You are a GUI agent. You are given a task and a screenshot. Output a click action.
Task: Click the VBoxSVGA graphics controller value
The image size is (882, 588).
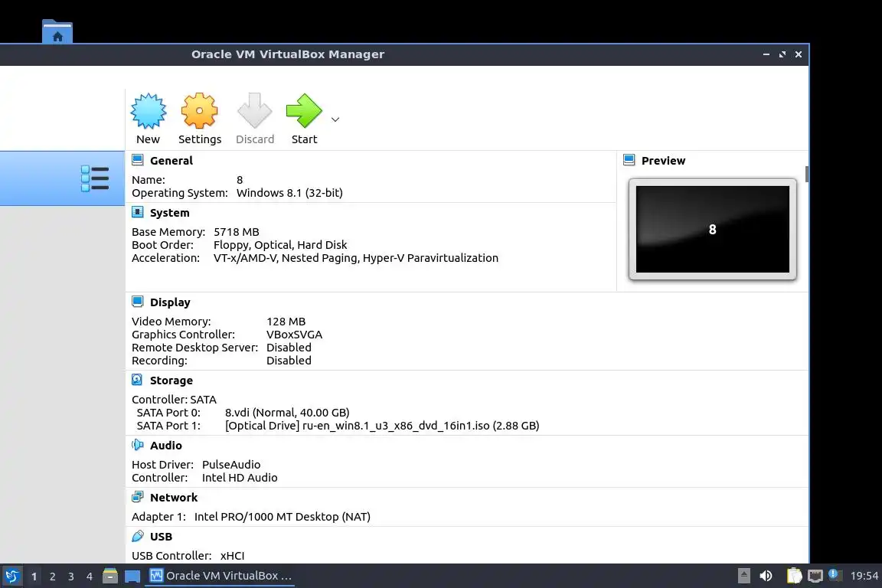294,335
